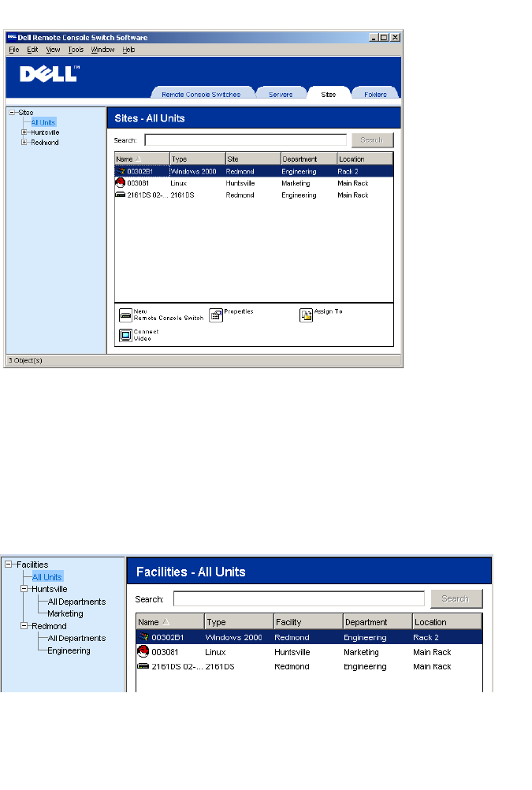Open unit Properties icon
Image resolution: width=532 pixels, height=790 pixels.
point(216,315)
